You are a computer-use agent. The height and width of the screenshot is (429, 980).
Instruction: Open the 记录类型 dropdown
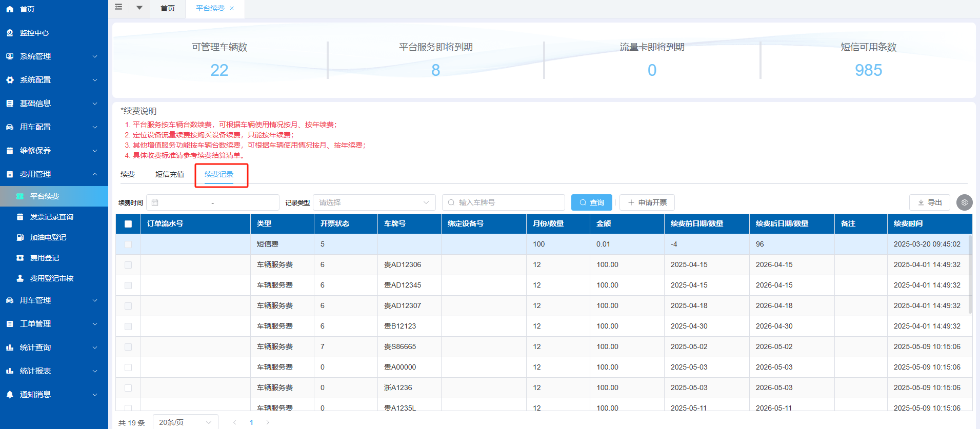tap(374, 202)
